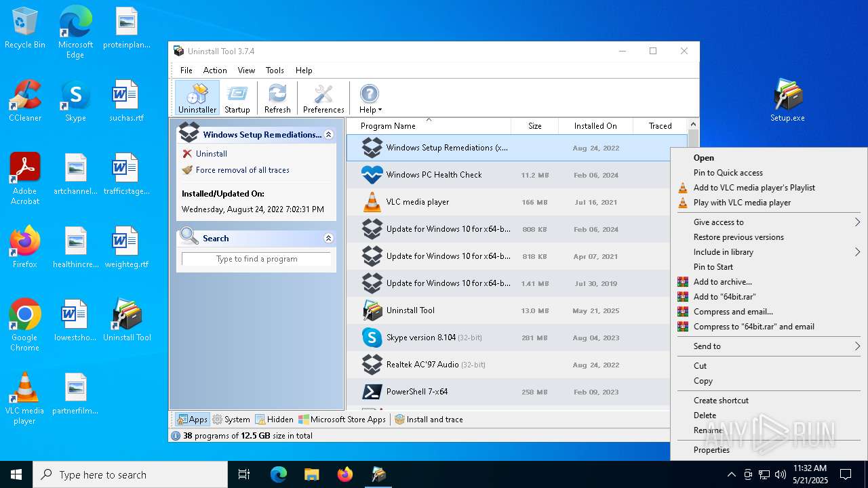Open the File menu
The height and width of the screenshot is (488, 868).
(186, 70)
